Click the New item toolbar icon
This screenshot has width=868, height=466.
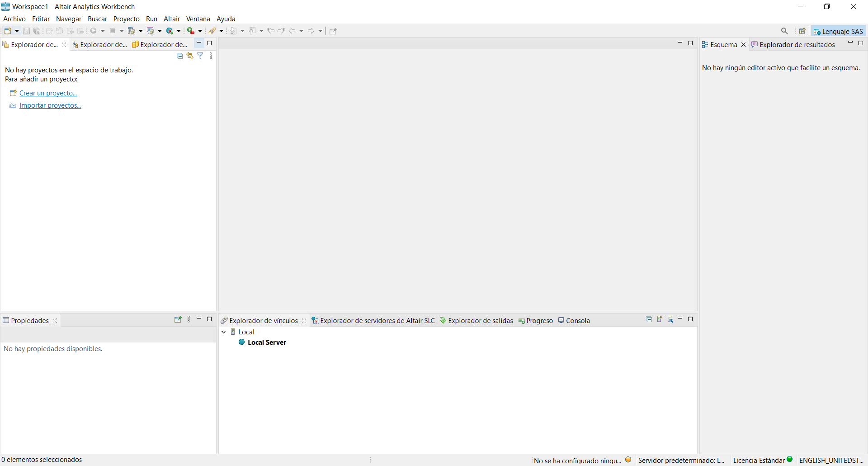(x=8, y=31)
